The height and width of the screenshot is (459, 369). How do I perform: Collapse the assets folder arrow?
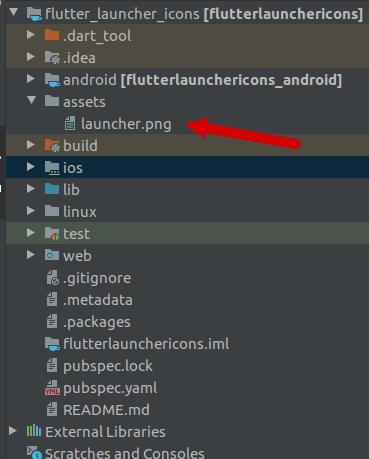coord(31,100)
